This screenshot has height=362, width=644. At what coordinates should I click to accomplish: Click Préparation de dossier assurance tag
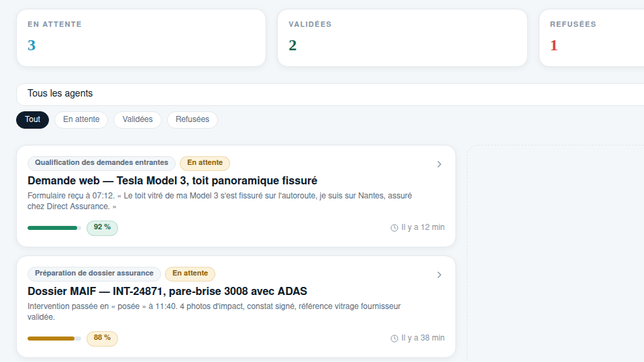point(94,274)
